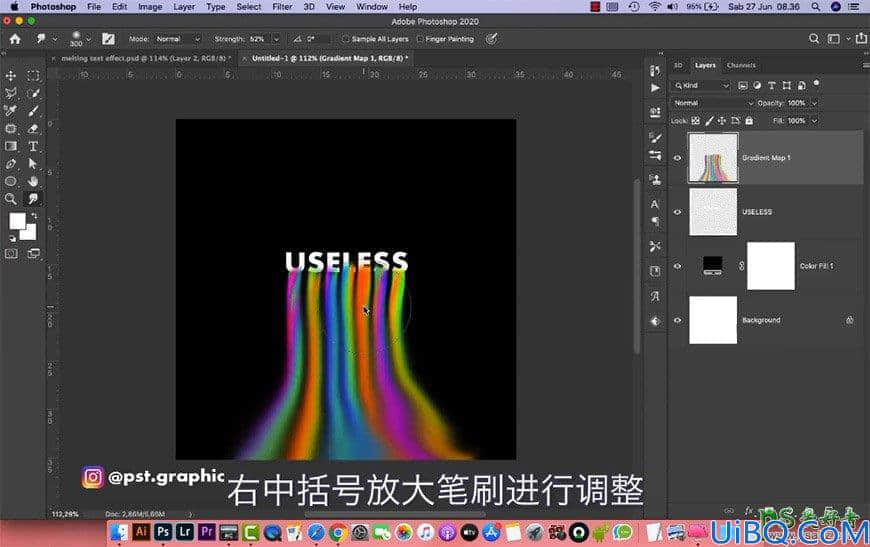This screenshot has width=870, height=547.
Task: Filter layers by Type layer icon
Action: tap(772, 85)
